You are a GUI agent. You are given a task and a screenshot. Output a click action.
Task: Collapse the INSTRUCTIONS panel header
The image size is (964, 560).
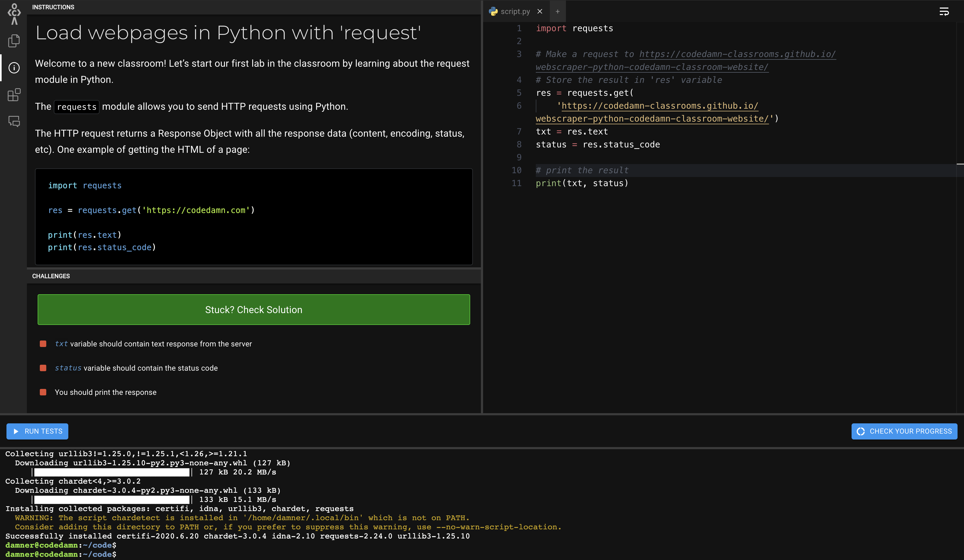click(x=53, y=7)
